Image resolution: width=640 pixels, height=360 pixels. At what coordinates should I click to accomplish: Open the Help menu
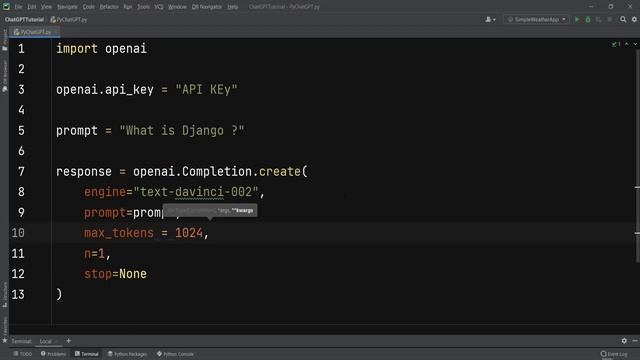233,7
